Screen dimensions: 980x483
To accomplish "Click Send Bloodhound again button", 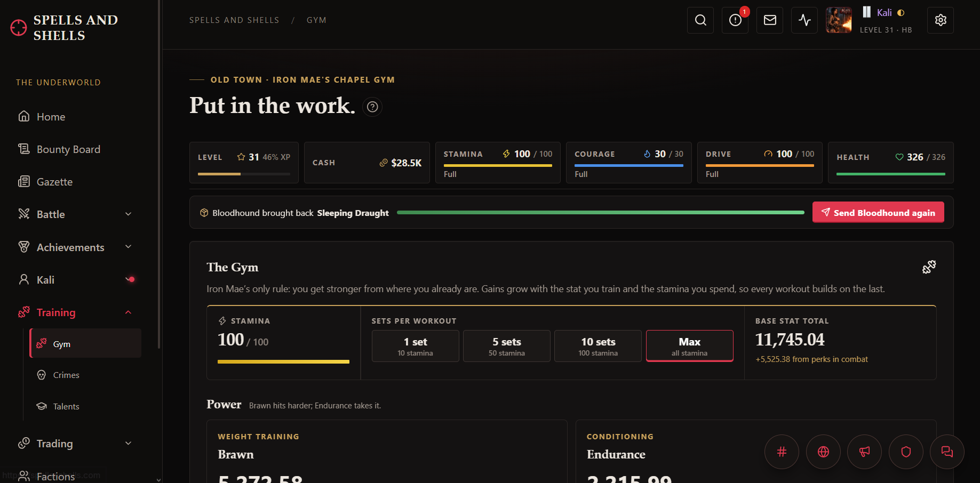I will [878, 212].
